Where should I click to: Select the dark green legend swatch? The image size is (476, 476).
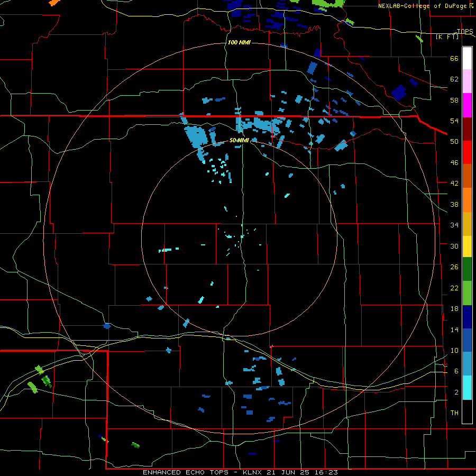[467, 269]
